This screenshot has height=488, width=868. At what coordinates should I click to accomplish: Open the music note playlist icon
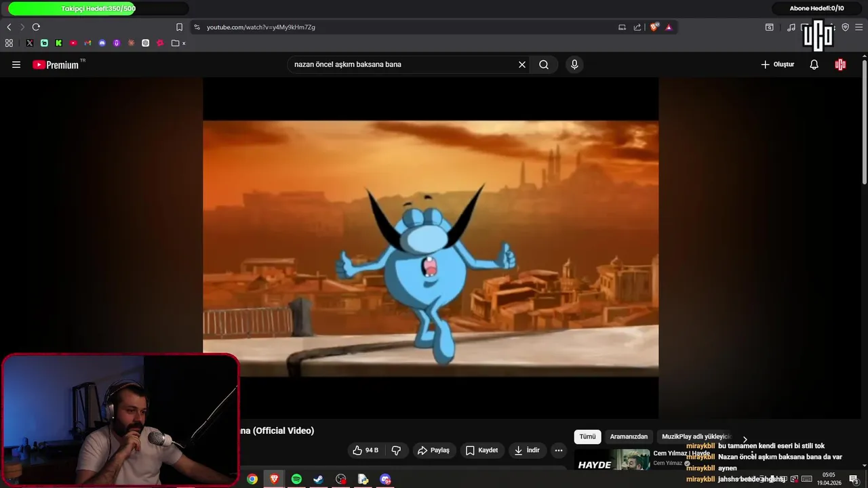tap(791, 27)
